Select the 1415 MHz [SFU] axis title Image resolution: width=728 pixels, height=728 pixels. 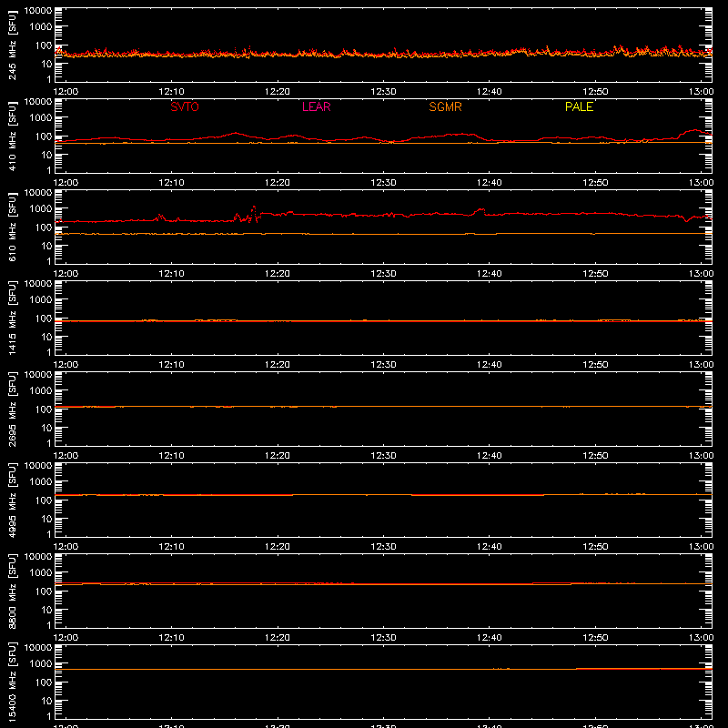(12, 318)
